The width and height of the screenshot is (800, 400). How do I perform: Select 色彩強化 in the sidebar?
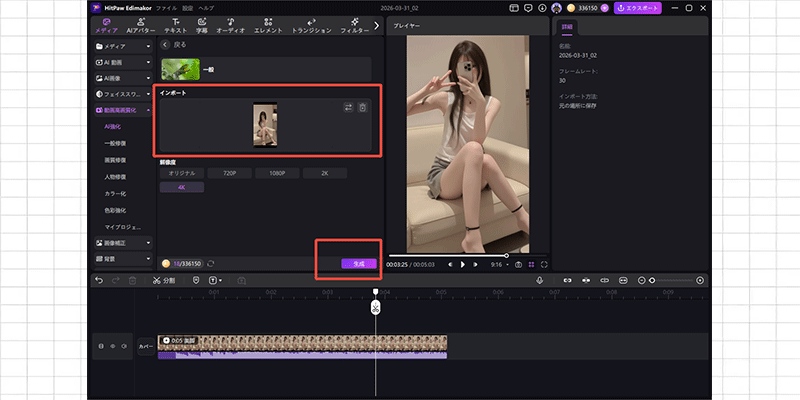tap(115, 210)
